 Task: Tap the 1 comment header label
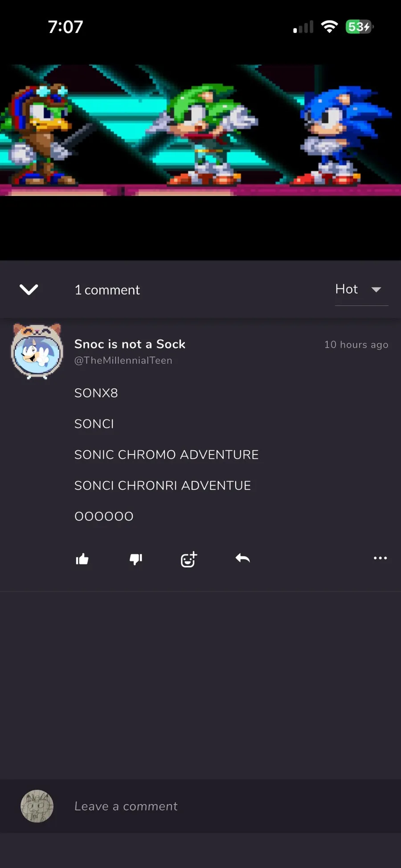point(107,290)
